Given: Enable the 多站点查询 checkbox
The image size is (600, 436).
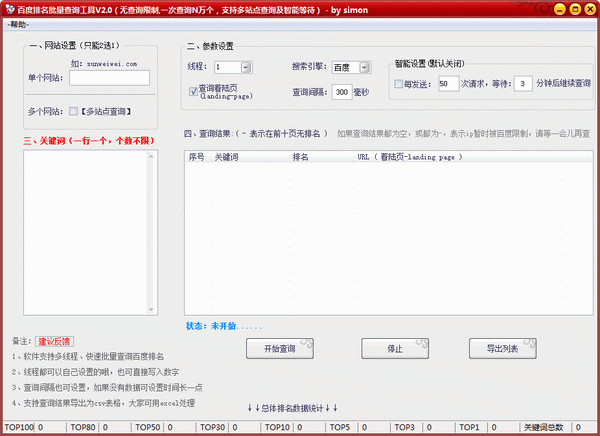Looking at the screenshot, I should tap(73, 111).
